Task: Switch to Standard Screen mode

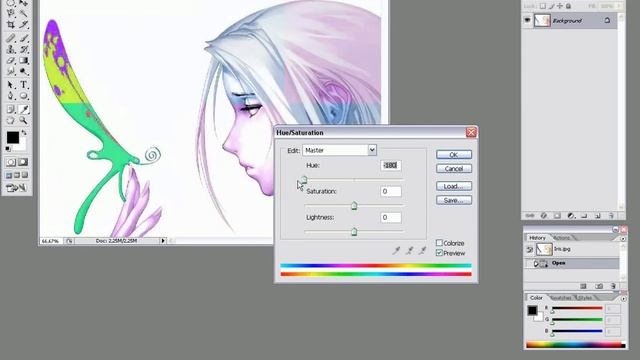Action: click(x=9, y=175)
